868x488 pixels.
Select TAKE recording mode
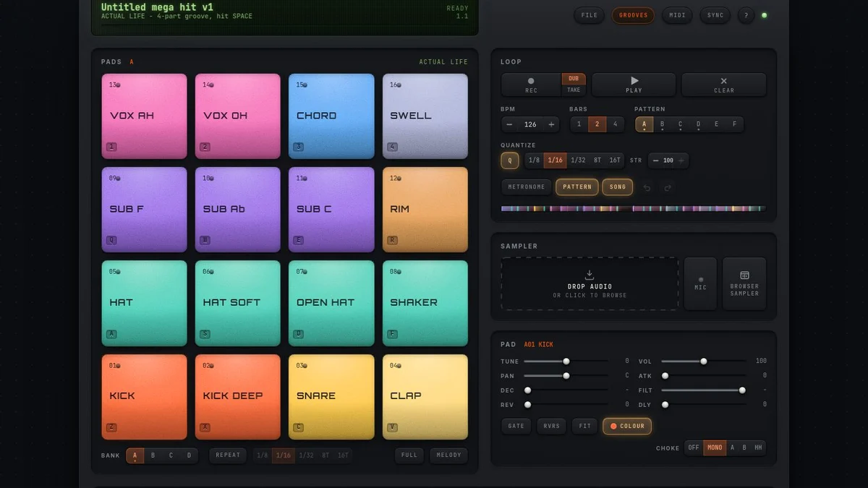click(574, 90)
